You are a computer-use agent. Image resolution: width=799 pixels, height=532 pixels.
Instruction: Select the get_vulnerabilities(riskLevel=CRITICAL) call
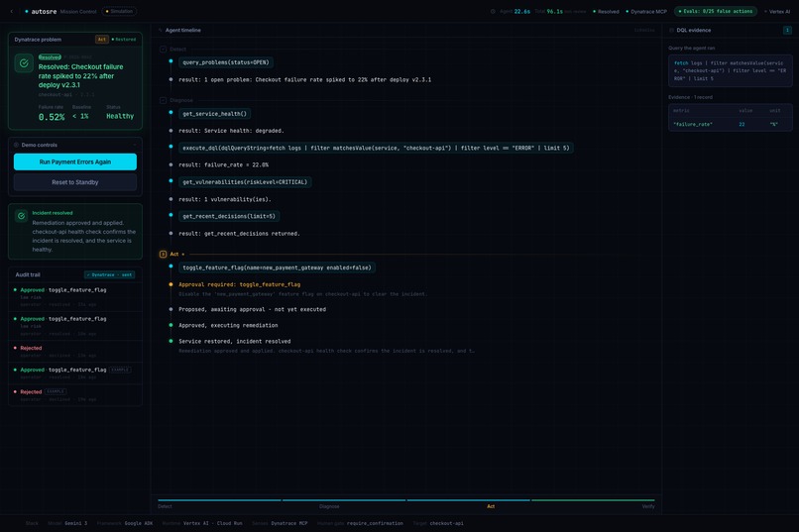pos(245,182)
